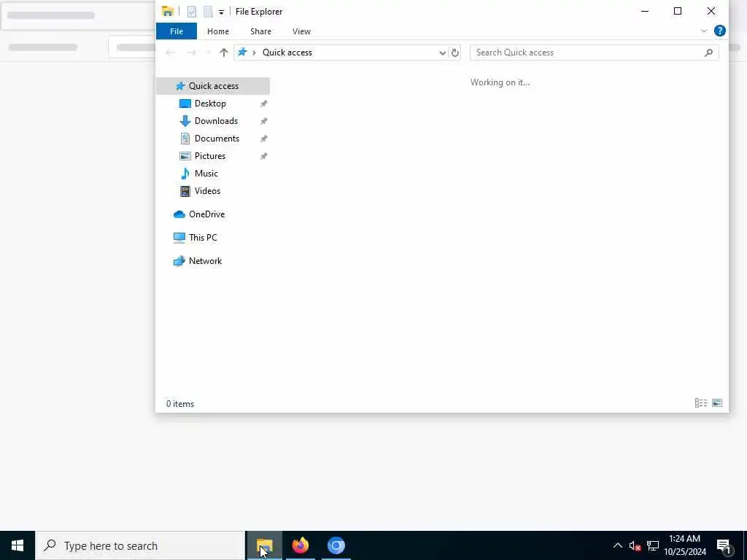Open Downloads in navigation pane
The height and width of the screenshot is (560, 747).
coord(216,121)
